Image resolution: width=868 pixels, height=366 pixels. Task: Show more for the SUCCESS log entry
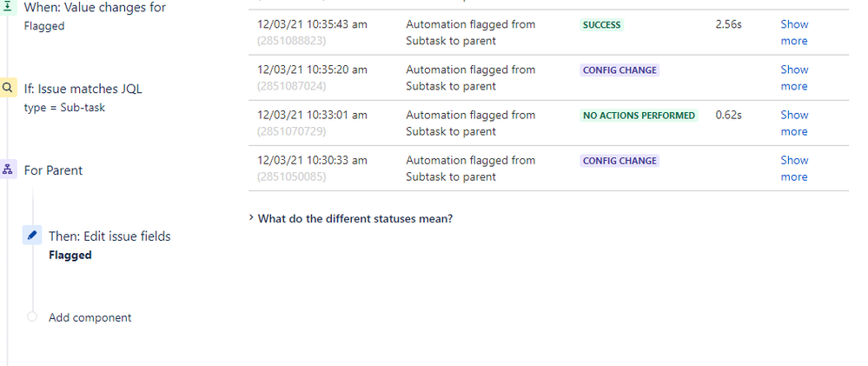(794, 32)
